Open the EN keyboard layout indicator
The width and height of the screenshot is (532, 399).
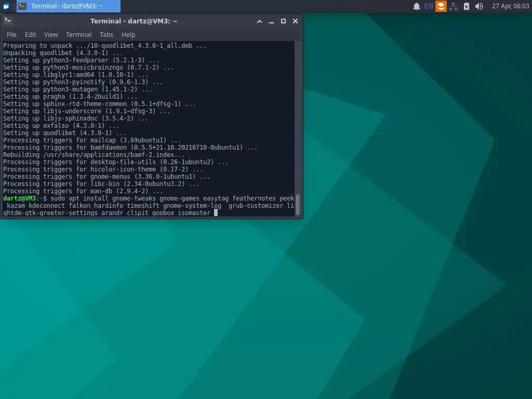[x=429, y=6]
